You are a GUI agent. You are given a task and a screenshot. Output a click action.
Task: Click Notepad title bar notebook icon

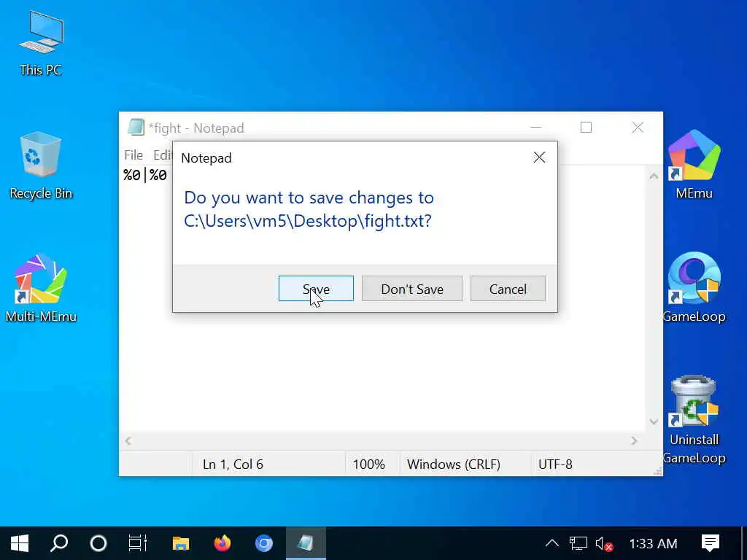pos(136,127)
